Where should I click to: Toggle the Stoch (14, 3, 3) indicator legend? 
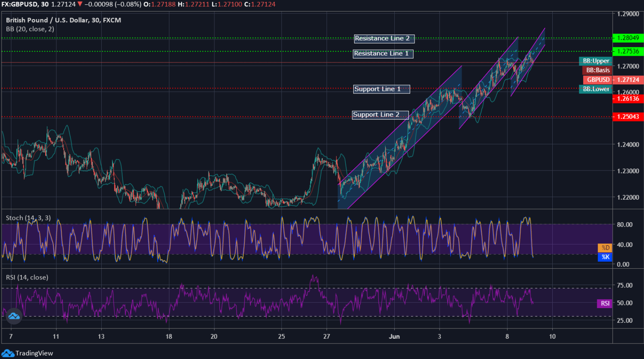click(27, 218)
